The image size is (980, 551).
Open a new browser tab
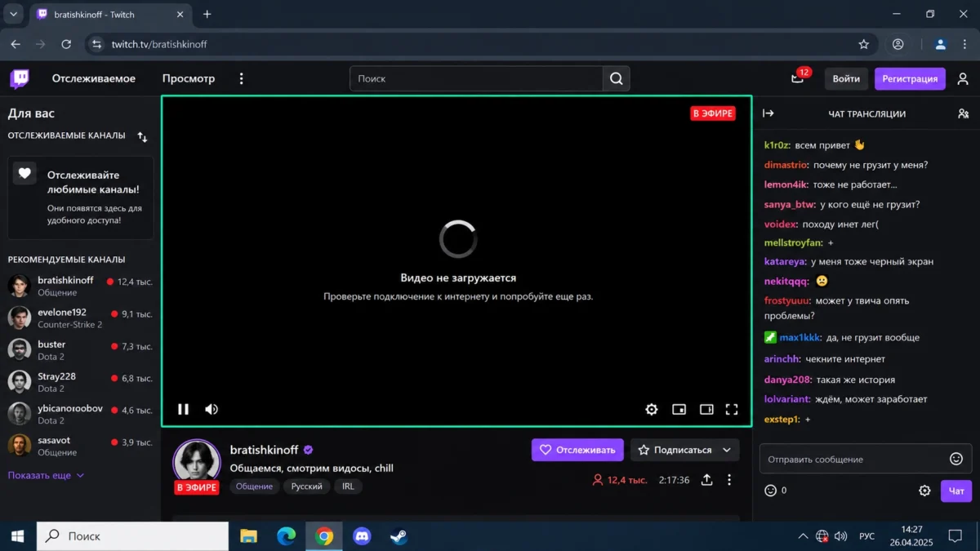tap(207, 14)
